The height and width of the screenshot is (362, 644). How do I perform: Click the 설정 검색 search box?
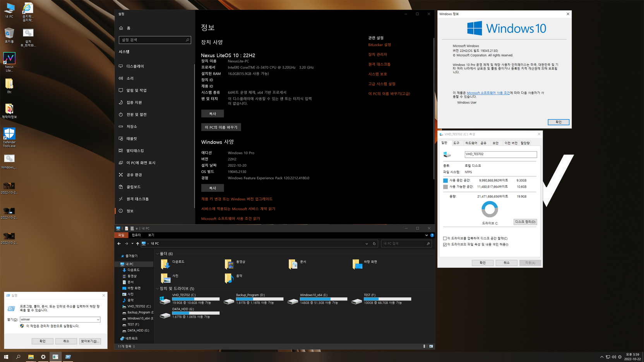pos(155,40)
